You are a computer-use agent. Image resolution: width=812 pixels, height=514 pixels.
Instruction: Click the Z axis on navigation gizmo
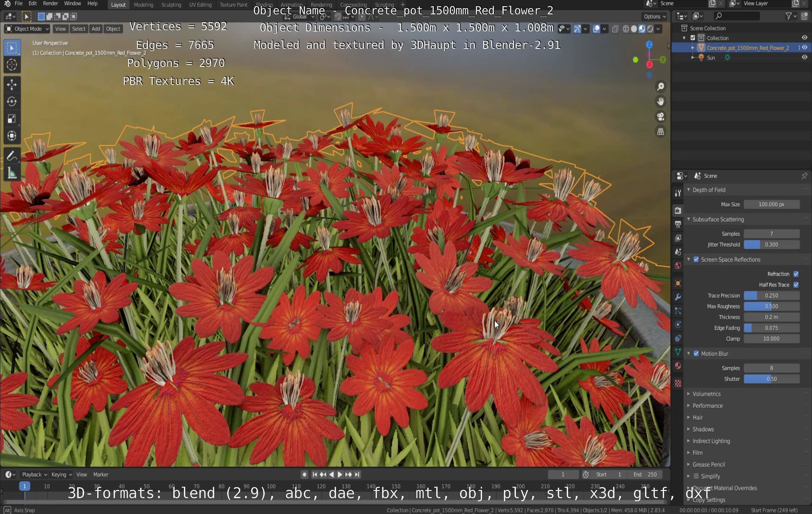(649, 44)
